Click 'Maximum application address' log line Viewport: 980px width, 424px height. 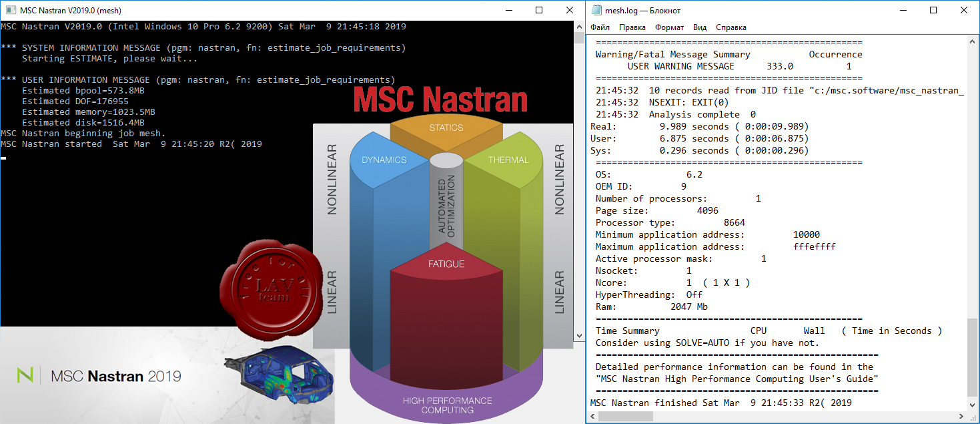pos(716,246)
